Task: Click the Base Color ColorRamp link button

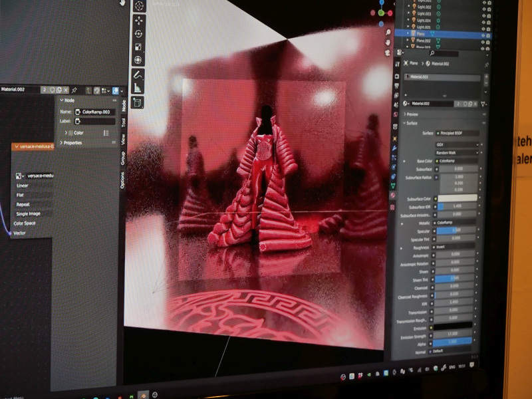Action: (457, 161)
